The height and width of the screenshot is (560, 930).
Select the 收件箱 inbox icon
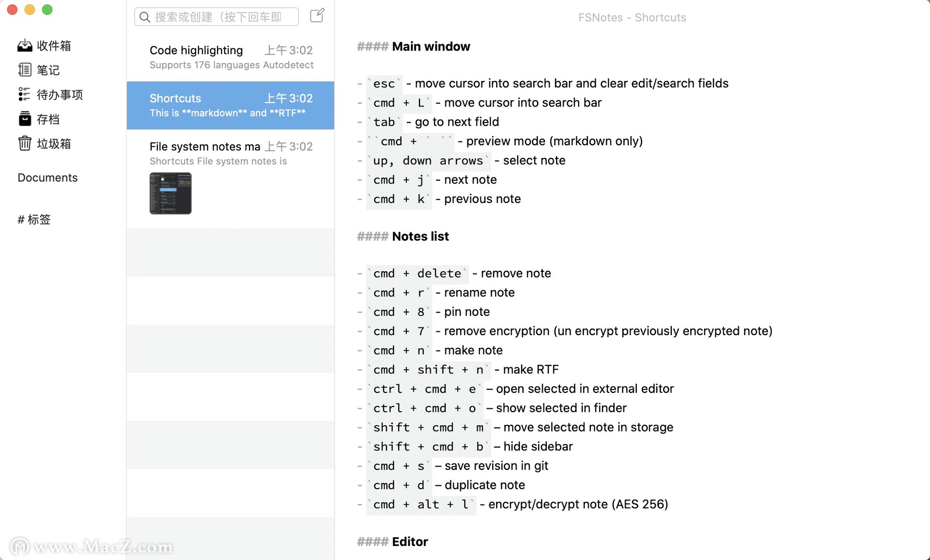[24, 45]
